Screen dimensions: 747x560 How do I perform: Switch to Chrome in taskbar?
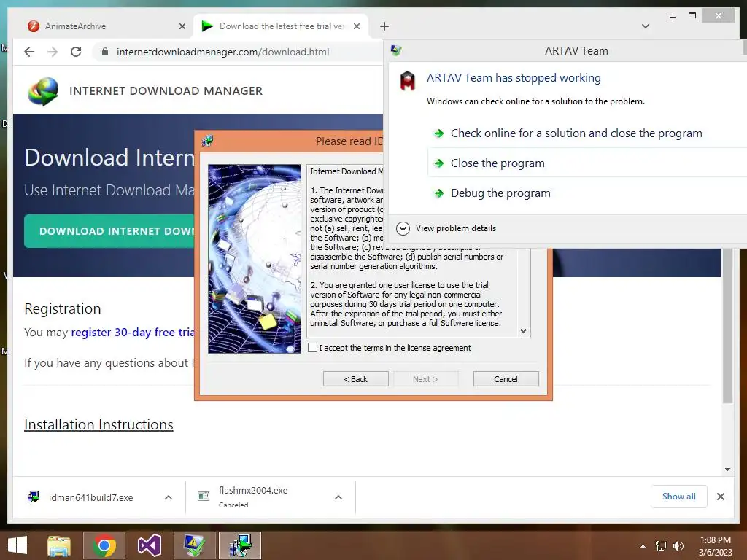[104, 545]
